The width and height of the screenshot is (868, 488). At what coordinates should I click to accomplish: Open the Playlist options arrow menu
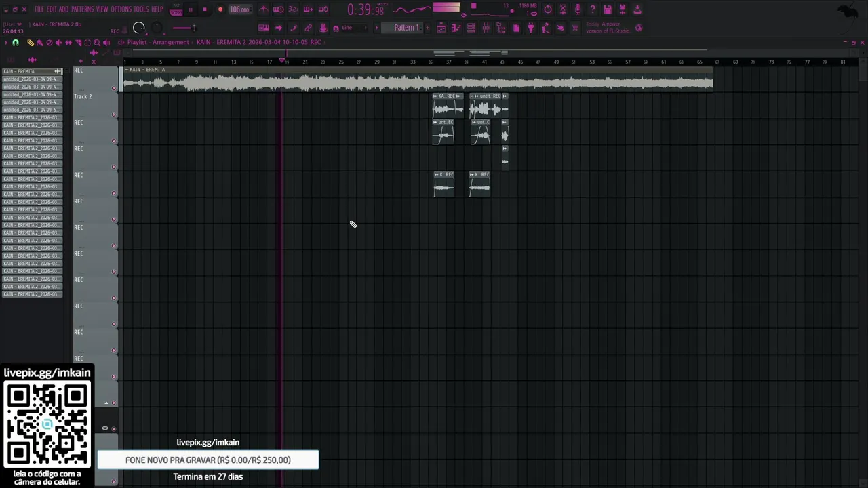point(5,42)
